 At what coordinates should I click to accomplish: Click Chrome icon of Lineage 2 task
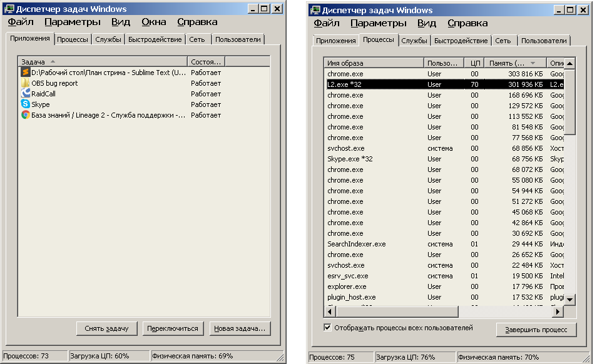25,115
